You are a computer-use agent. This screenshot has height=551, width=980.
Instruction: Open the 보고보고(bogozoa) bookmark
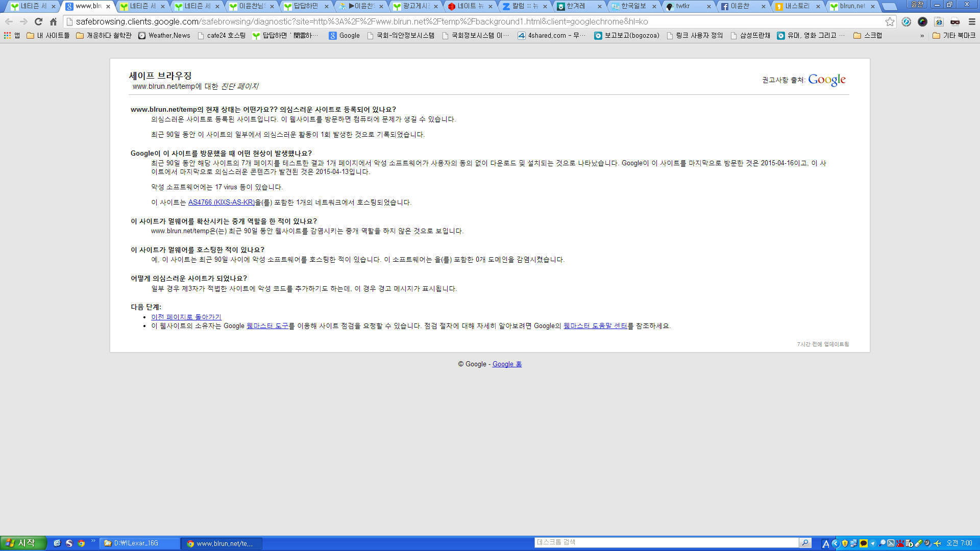pyautogui.click(x=627, y=36)
